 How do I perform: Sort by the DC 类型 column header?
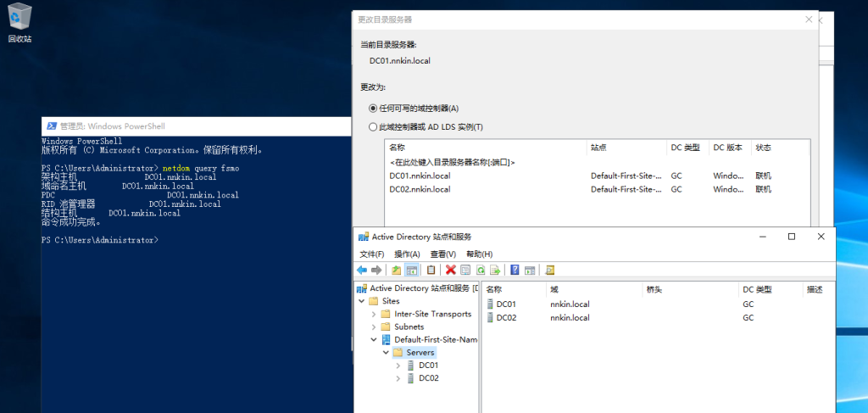tap(758, 290)
